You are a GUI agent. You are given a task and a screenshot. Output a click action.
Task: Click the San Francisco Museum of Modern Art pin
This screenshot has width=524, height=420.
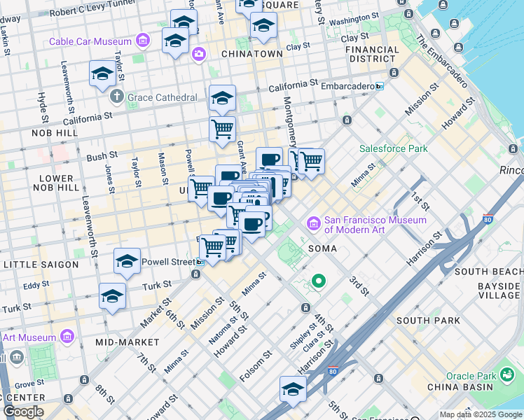click(314, 224)
